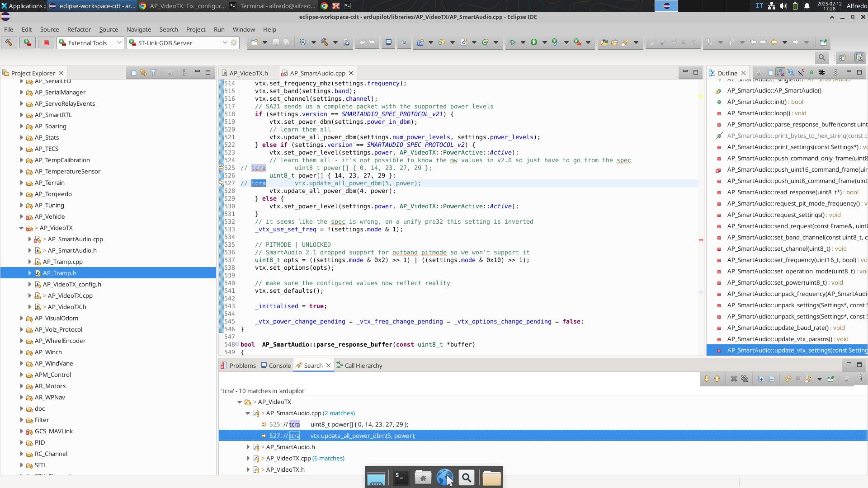Click expand all in Search results toolbar

point(761,379)
